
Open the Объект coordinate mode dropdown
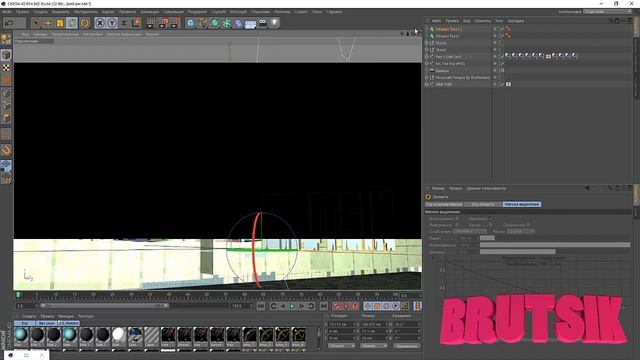pos(342,346)
